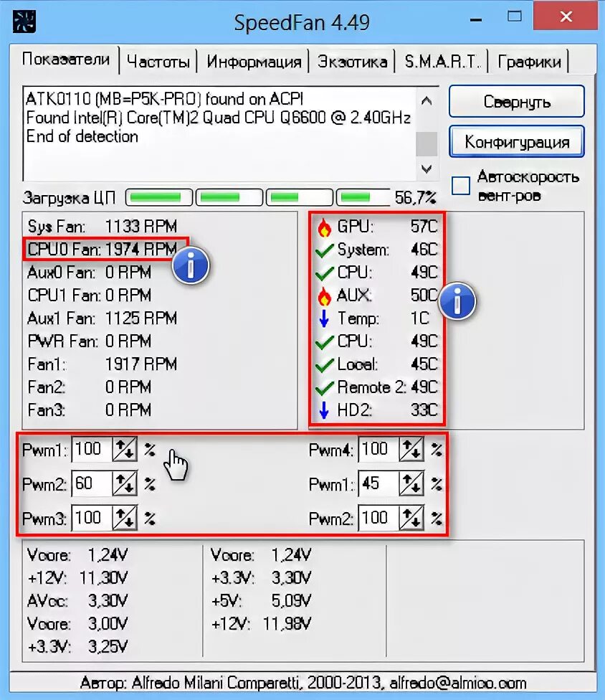Viewport: 605px width, 700px height.
Task: Click the left Pwm2 stepper showing 60
Action: tap(125, 483)
